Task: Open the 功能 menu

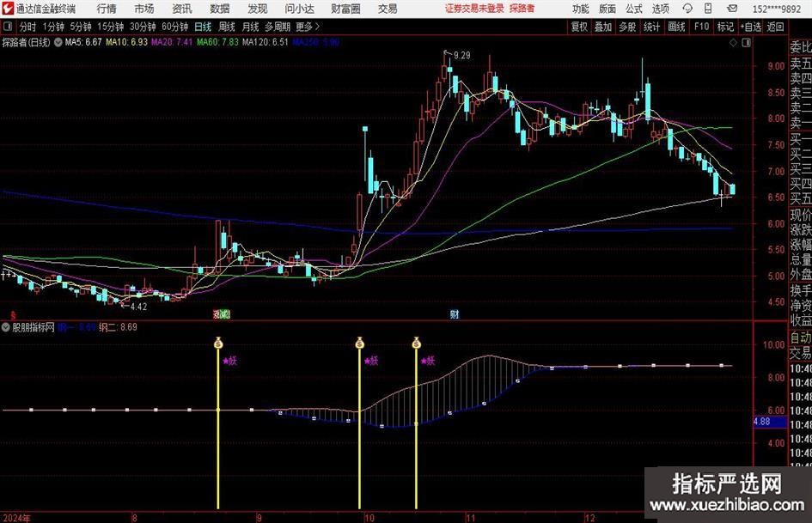Action: (581, 9)
